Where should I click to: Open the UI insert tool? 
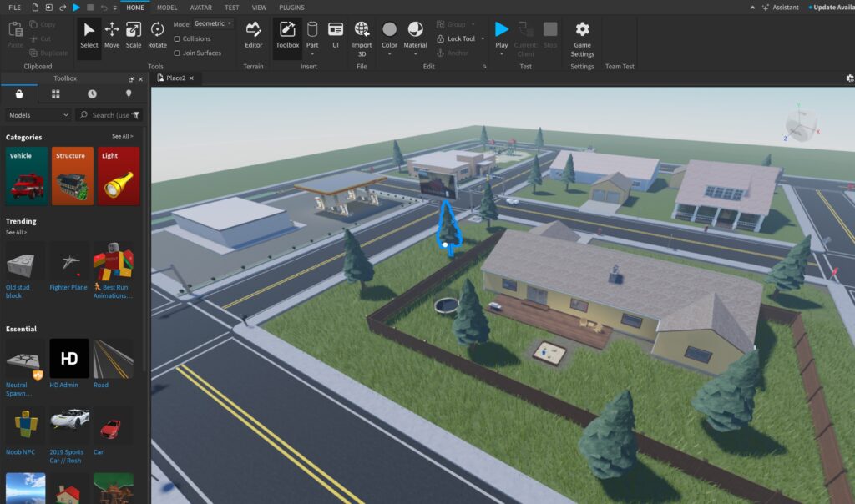336,36
